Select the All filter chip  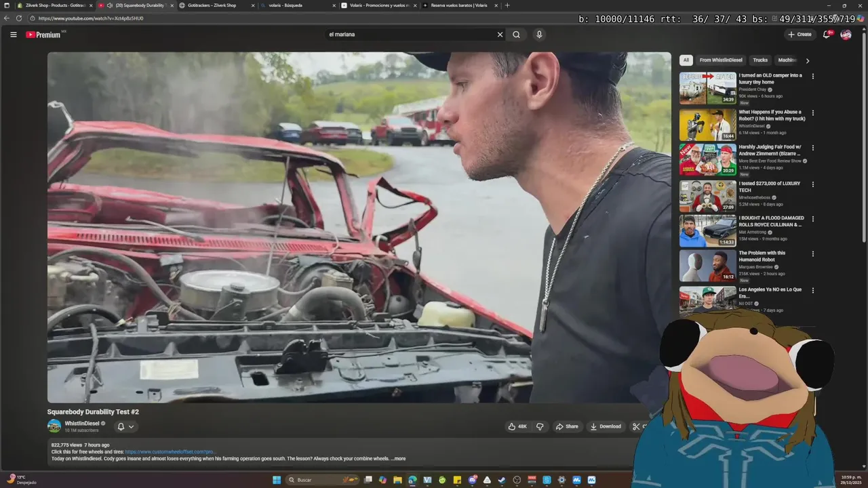(x=686, y=60)
